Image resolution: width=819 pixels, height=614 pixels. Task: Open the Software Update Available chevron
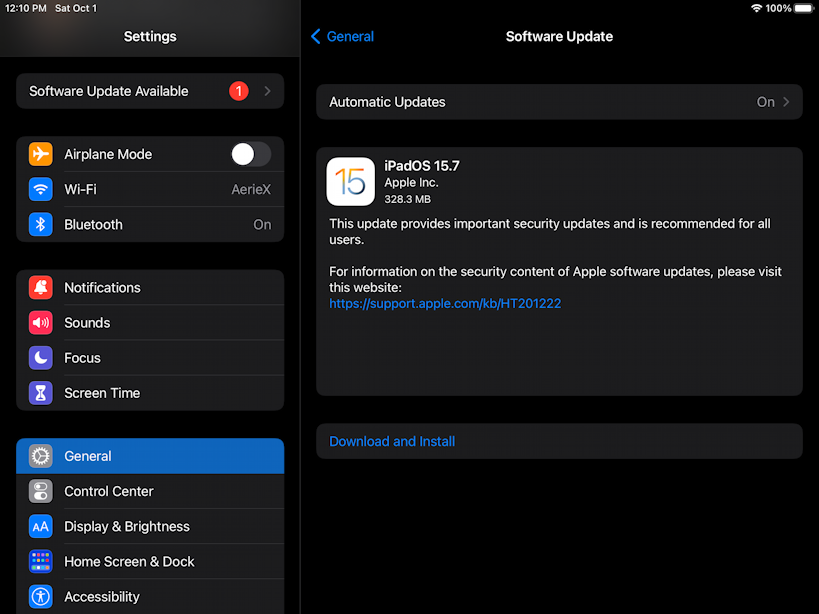[267, 91]
